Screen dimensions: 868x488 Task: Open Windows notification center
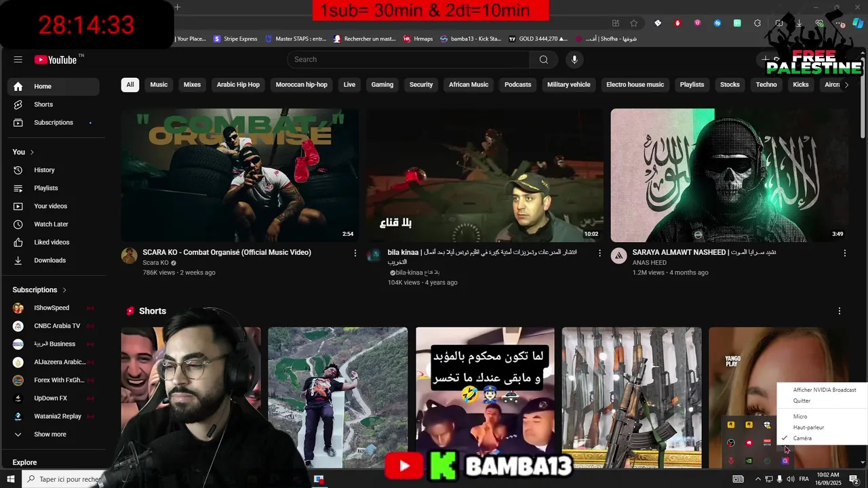coord(854,479)
